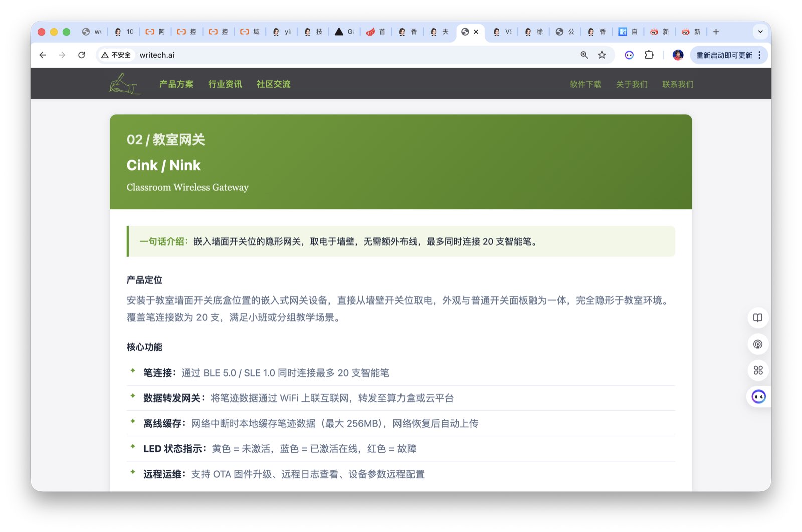The width and height of the screenshot is (802, 532).
Task: Click the 一句话介绍 summary callout
Action: tap(401, 242)
